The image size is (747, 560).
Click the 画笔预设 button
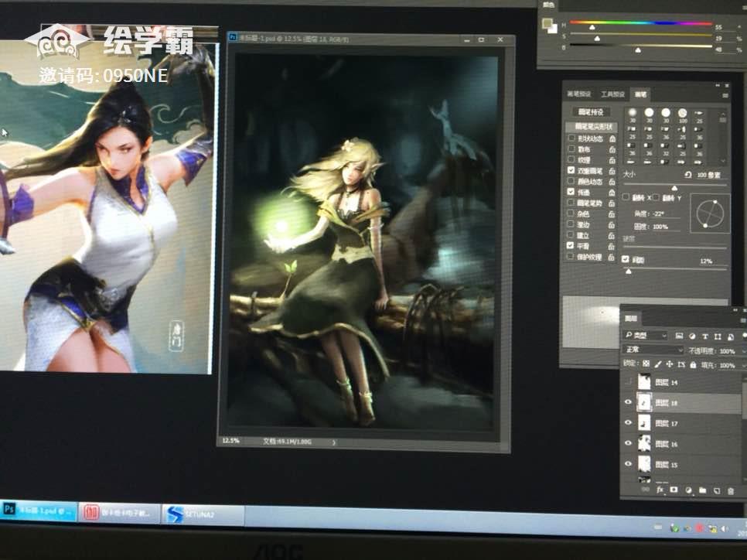(591, 112)
